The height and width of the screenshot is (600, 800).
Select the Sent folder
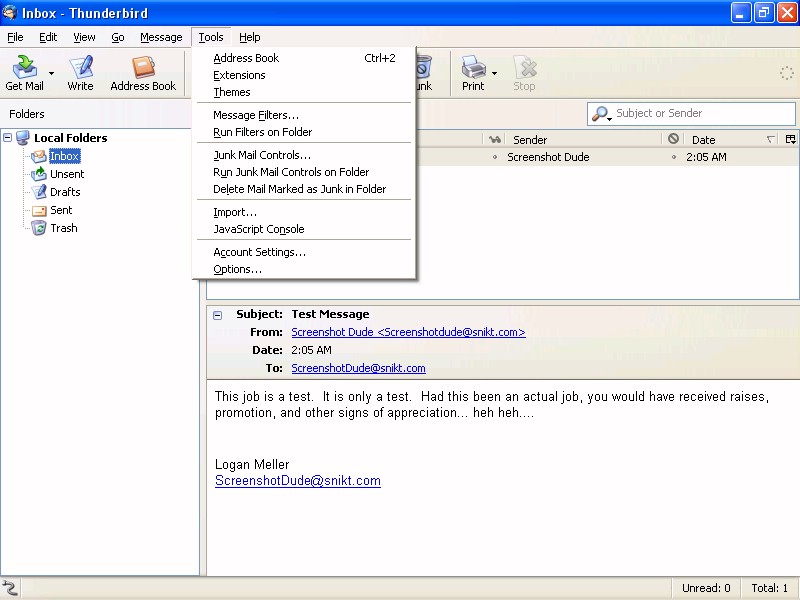[61, 210]
